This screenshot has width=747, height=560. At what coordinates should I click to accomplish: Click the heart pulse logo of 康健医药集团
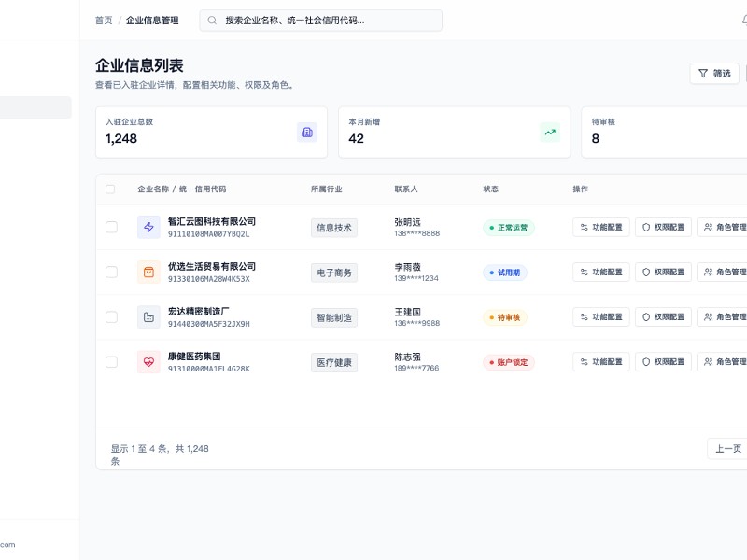[148, 361]
